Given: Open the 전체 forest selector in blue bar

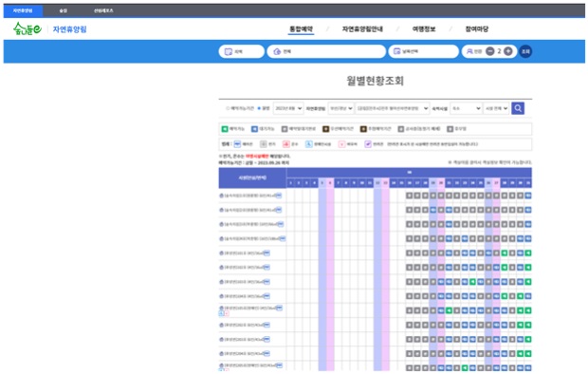Looking at the screenshot, I should [326, 51].
